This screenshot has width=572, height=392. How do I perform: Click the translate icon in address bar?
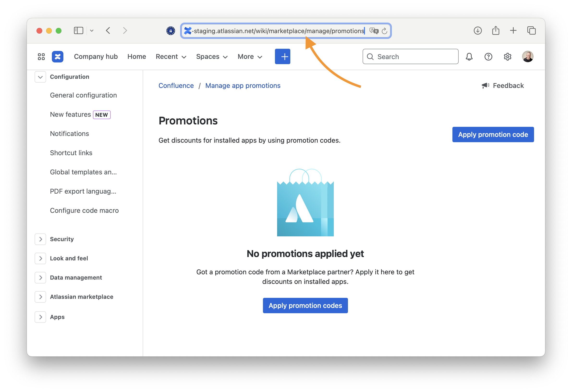click(374, 31)
